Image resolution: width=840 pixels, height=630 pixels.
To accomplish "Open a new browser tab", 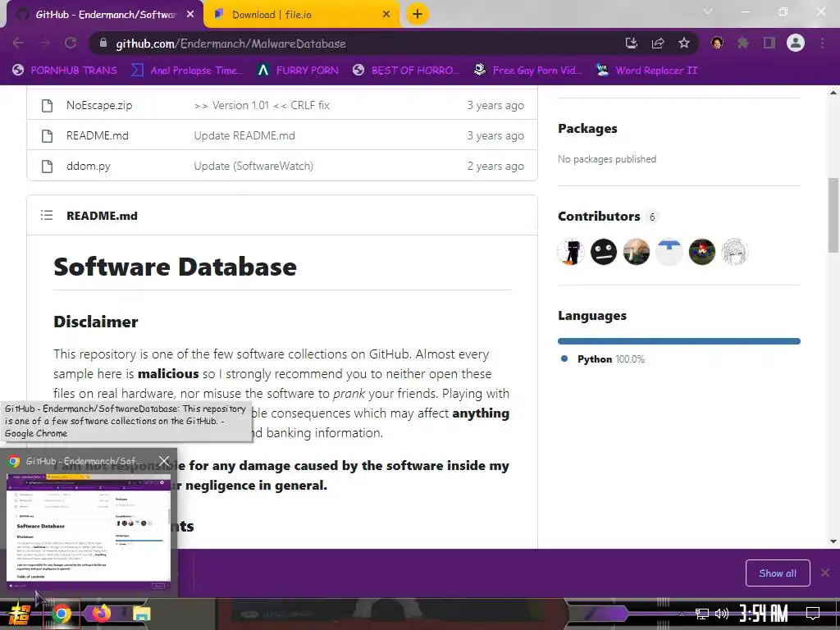I will (x=418, y=14).
